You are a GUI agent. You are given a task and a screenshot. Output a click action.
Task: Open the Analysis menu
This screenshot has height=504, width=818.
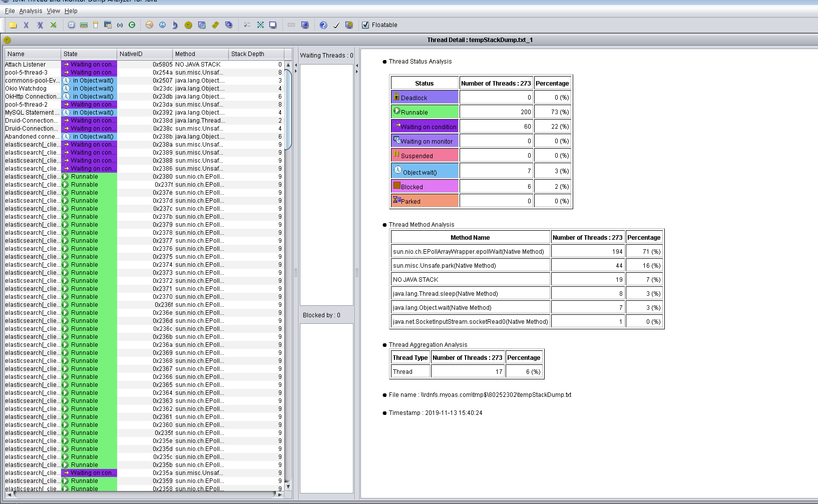coord(30,11)
